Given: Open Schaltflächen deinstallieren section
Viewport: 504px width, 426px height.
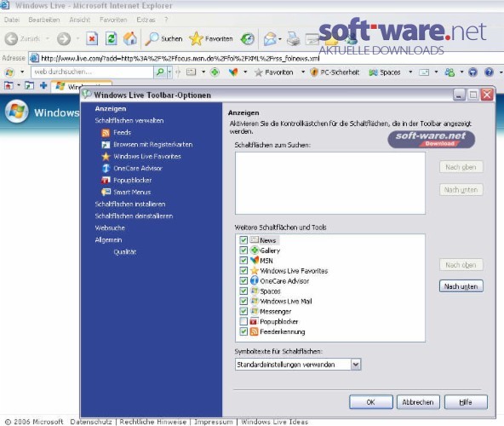Looking at the screenshot, I should click(x=134, y=216).
